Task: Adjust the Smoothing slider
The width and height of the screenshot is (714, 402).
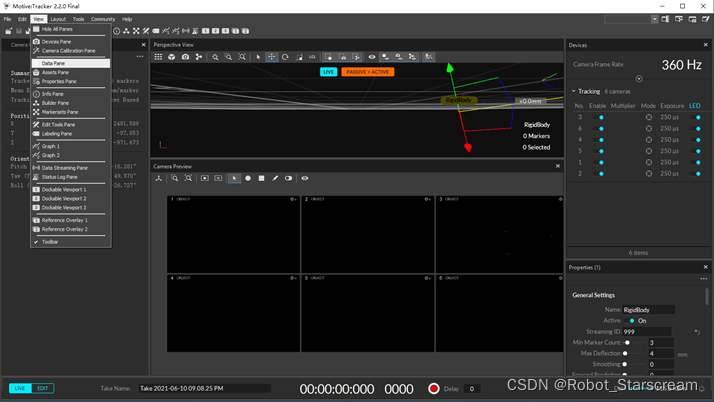Action: (x=633, y=364)
